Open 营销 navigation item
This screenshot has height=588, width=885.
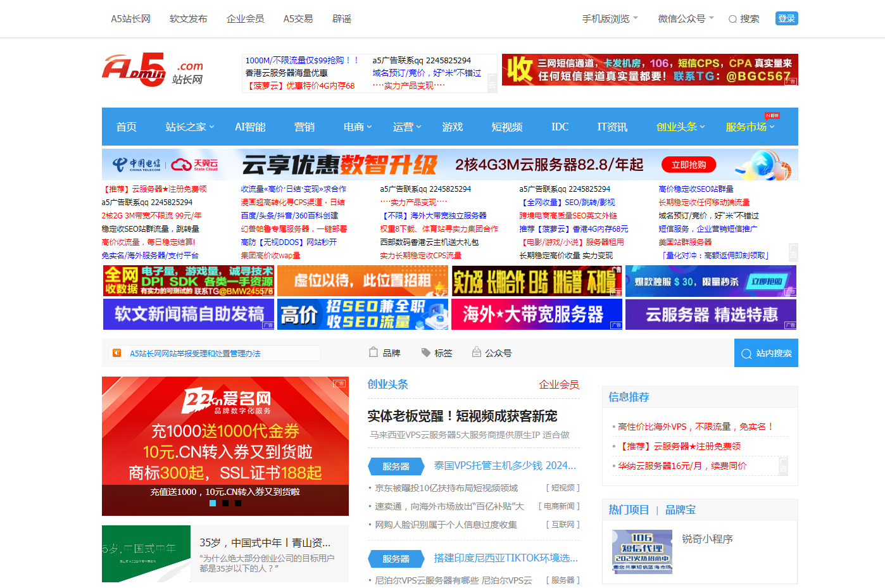point(304,127)
